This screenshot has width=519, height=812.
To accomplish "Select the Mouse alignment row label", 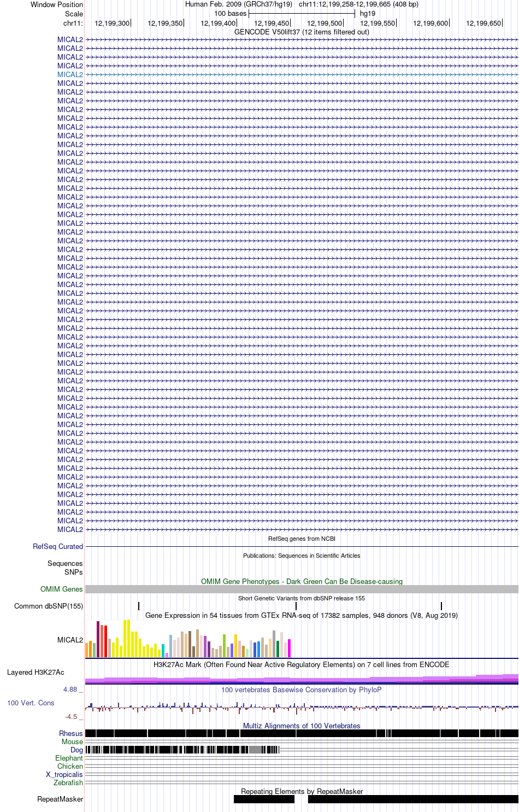I will click(72, 742).
